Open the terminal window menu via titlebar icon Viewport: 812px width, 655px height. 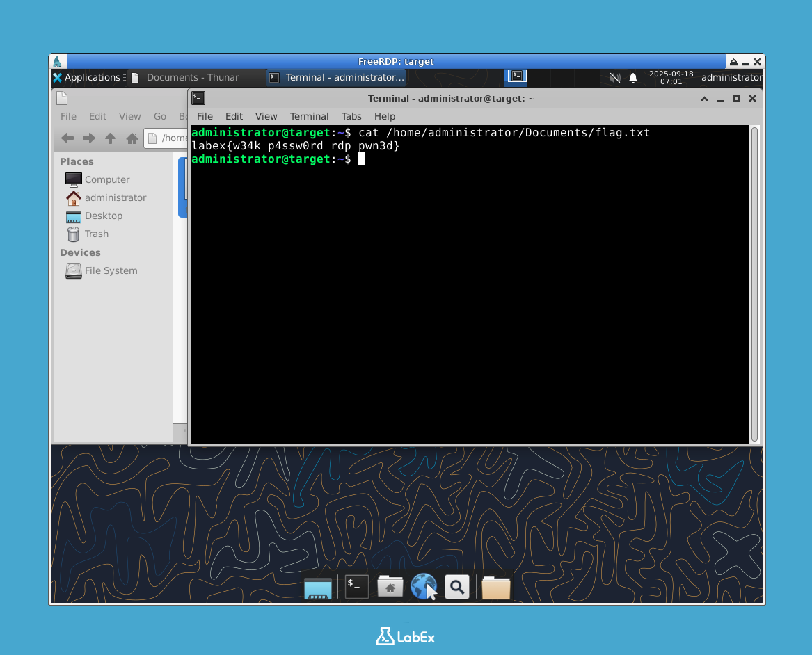coord(198,98)
